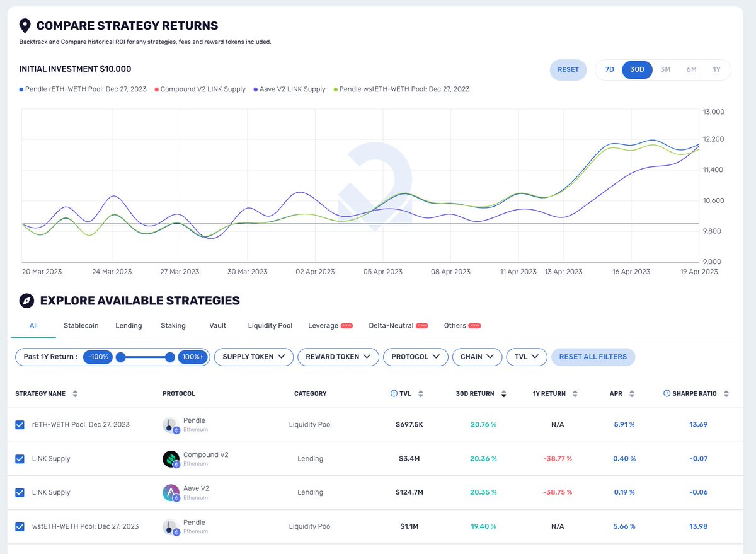
Task: Click green legend dot for Pendle wstETH-WETH Pool
Action: tap(335, 89)
